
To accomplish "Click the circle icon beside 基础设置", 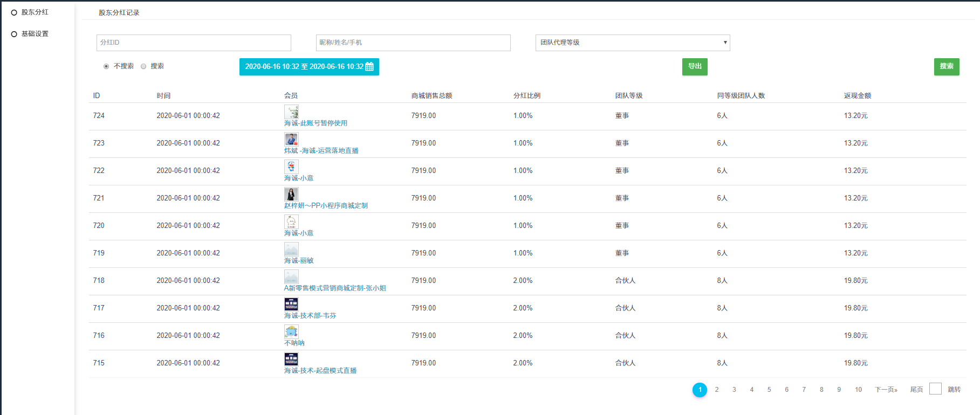I will [x=14, y=34].
